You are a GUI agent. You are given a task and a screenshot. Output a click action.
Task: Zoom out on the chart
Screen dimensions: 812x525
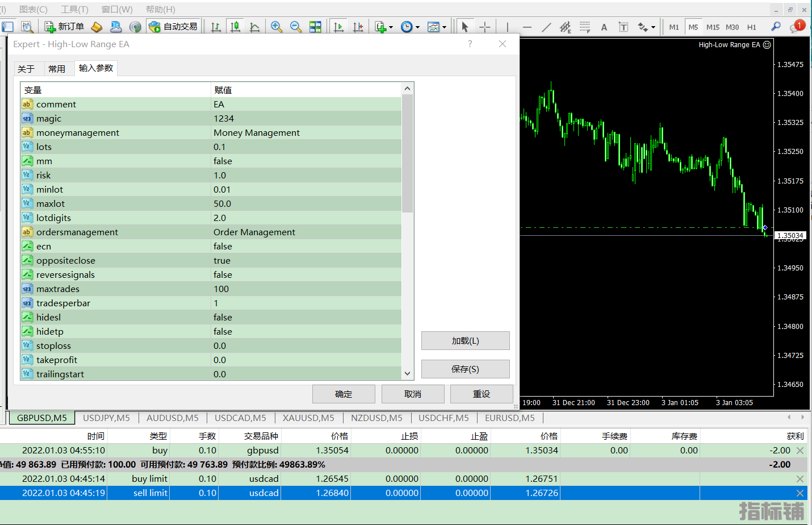[x=296, y=27]
